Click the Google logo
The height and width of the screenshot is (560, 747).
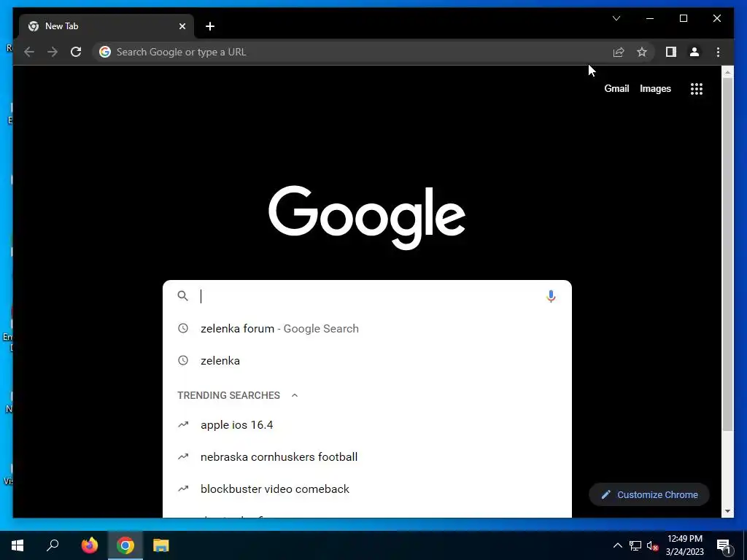tap(367, 217)
